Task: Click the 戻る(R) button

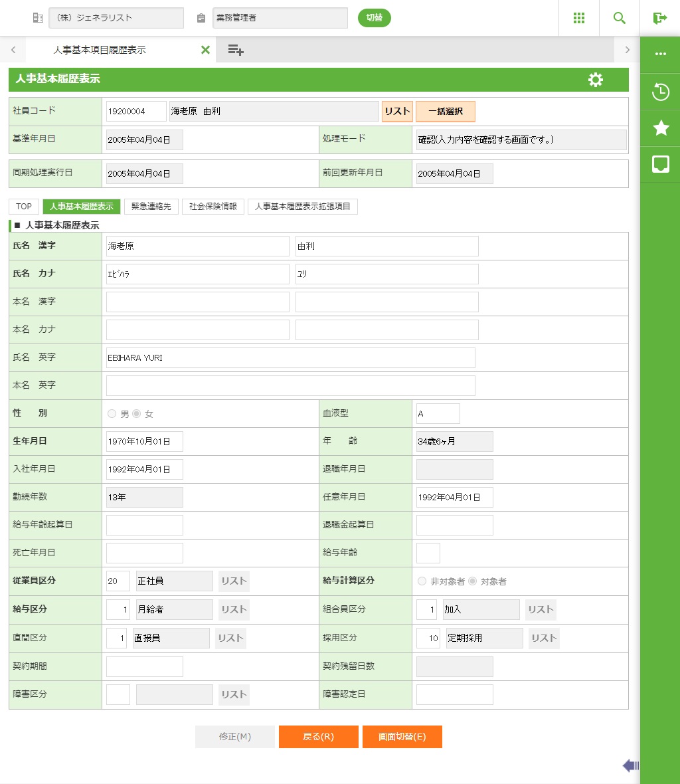Action: (x=318, y=737)
